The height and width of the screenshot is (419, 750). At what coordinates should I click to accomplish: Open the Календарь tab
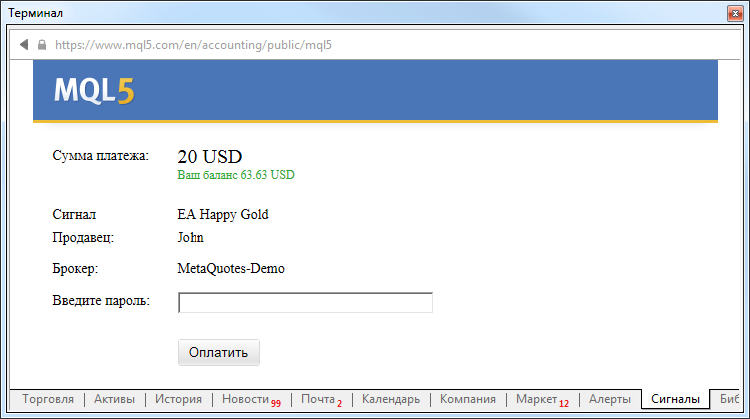point(391,399)
